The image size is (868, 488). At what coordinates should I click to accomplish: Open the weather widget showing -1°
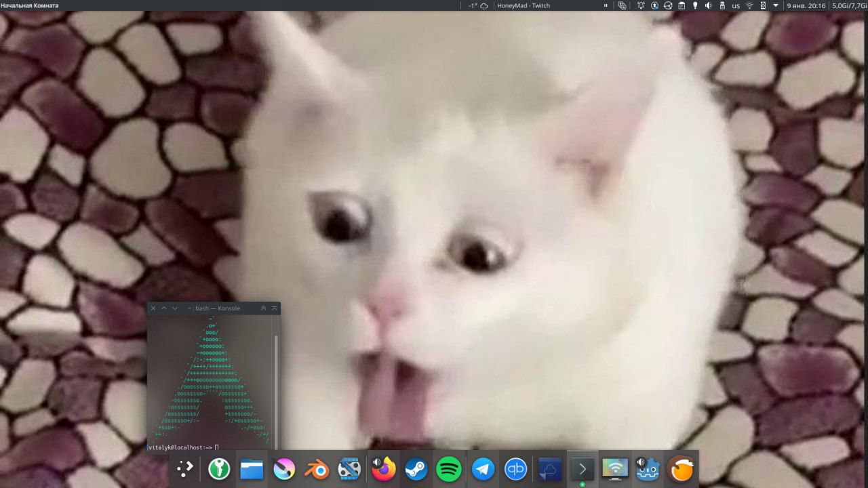[478, 5]
